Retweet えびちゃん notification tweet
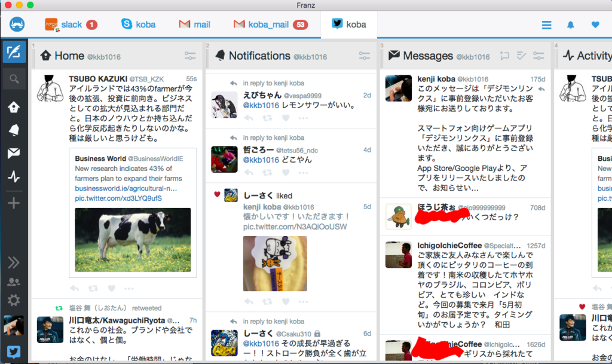This screenshot has width=612, height=364. tap(267, 118)
